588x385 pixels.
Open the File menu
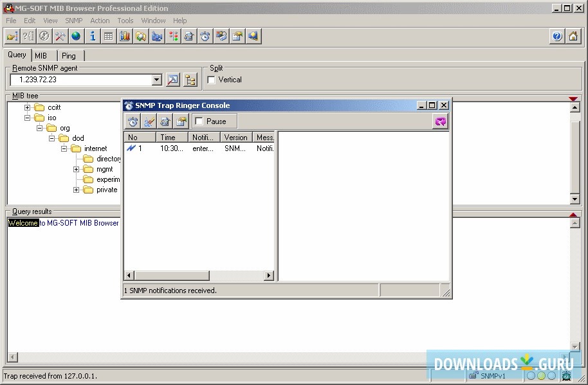point(11,21)
